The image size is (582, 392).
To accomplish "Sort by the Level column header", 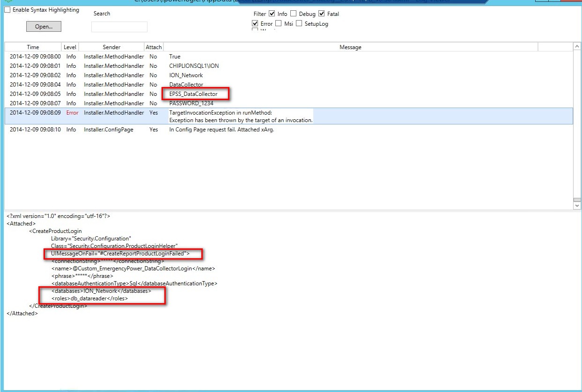I will [69, 47].
